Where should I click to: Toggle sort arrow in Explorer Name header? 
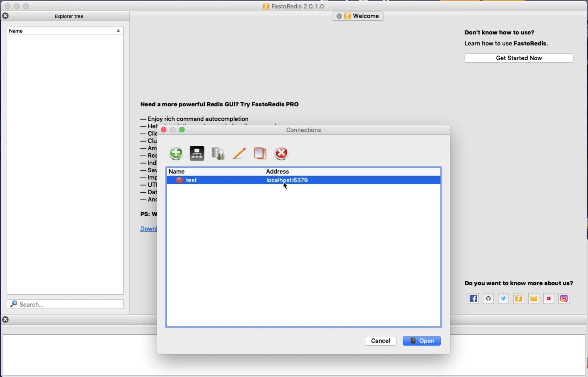[x=118, y=31]
